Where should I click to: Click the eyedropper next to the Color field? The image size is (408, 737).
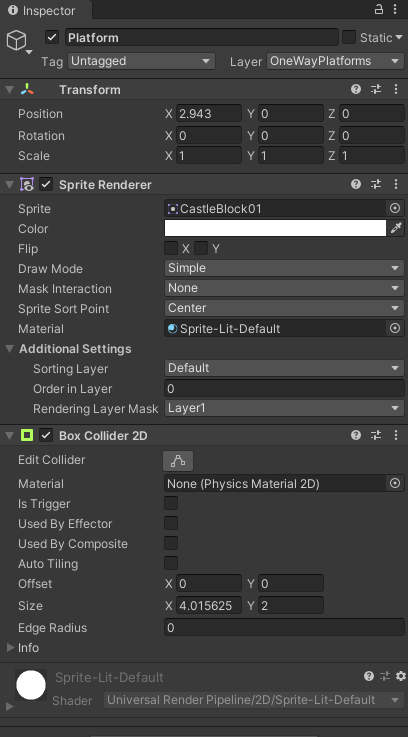tap(396, 228)
